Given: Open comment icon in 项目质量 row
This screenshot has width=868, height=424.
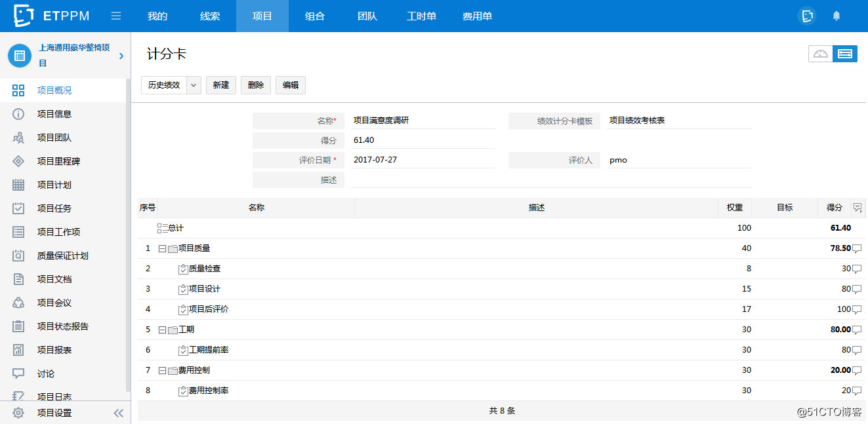Looking at the screenshot, I should (856, 249).
